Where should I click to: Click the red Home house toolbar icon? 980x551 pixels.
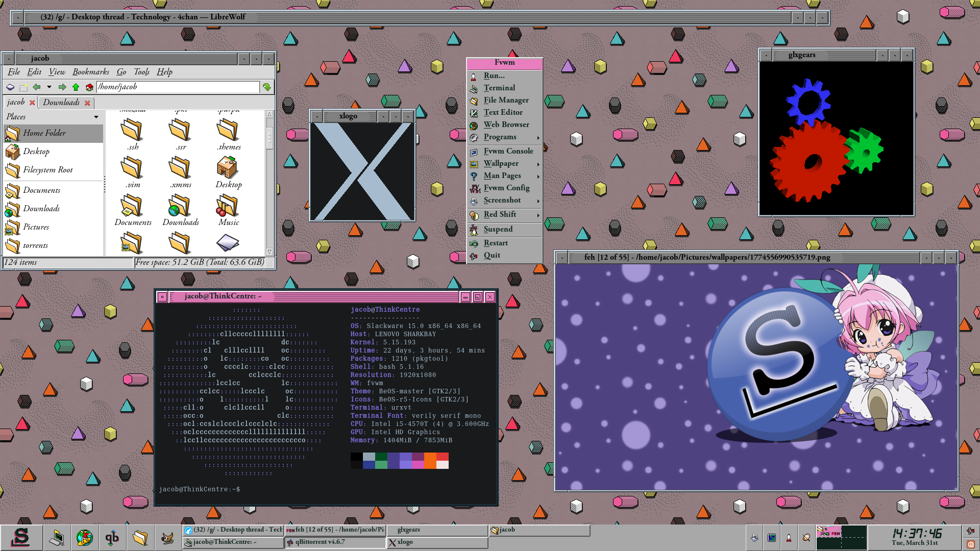coord(89,87)
